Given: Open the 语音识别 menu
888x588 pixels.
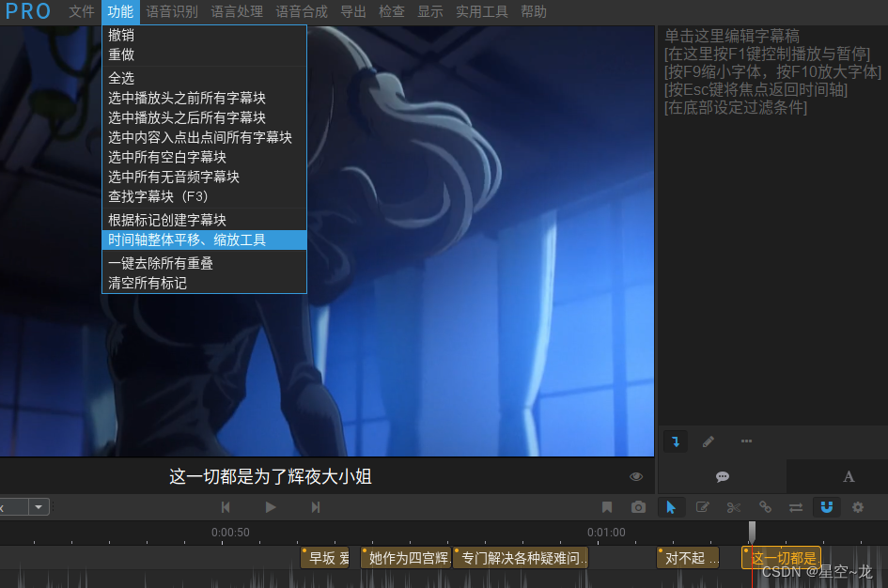Looking at the screenshot, I should (172, 12).
